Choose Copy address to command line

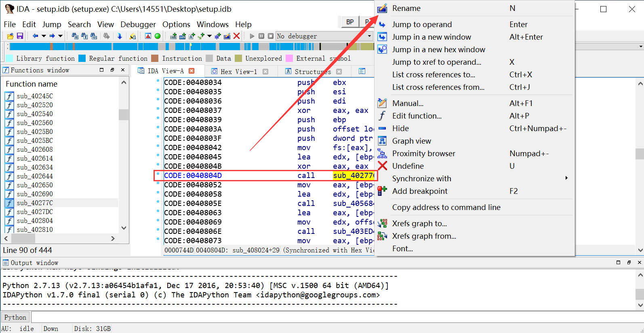475,207
